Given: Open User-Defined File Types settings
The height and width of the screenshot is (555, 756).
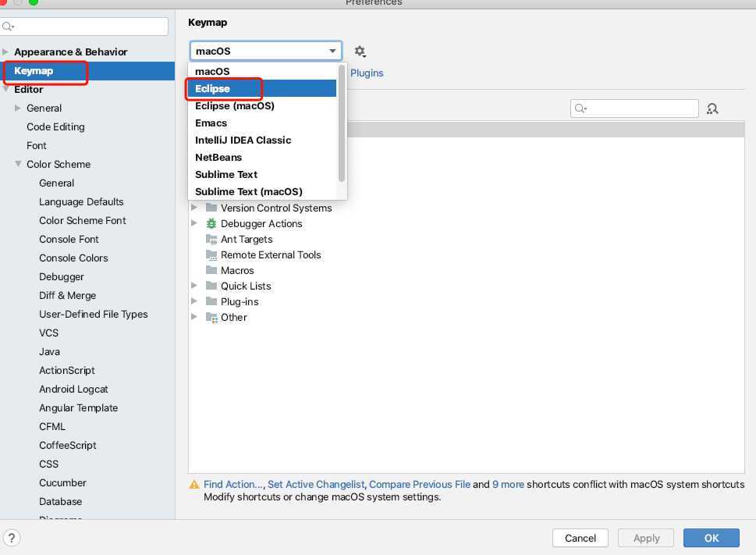Looking at the screenshot, I should 93,315.
